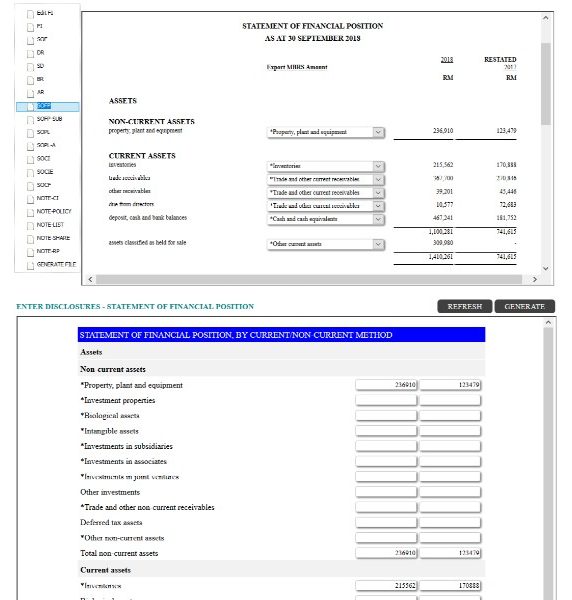Click the statement preview horizontal scrollbar
This screenshot has width=572, height=600.
(308, 279)
